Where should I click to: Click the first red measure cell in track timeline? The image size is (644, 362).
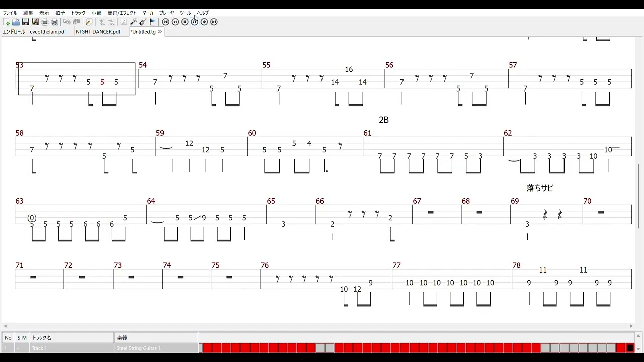[x=208, y=348]
